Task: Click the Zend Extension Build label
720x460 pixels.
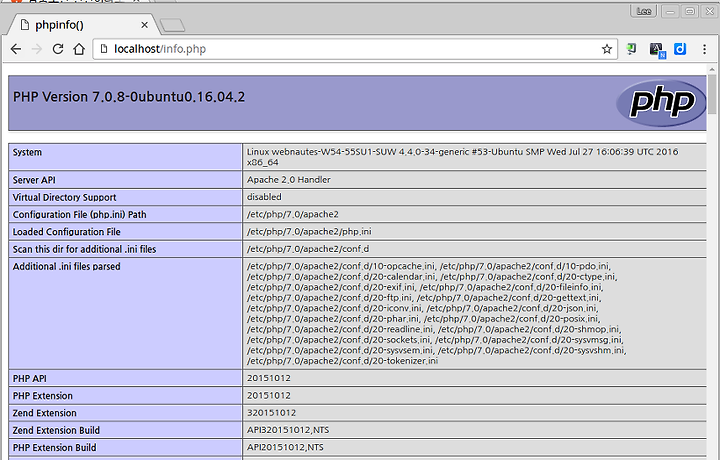Action: click(56, 431)
